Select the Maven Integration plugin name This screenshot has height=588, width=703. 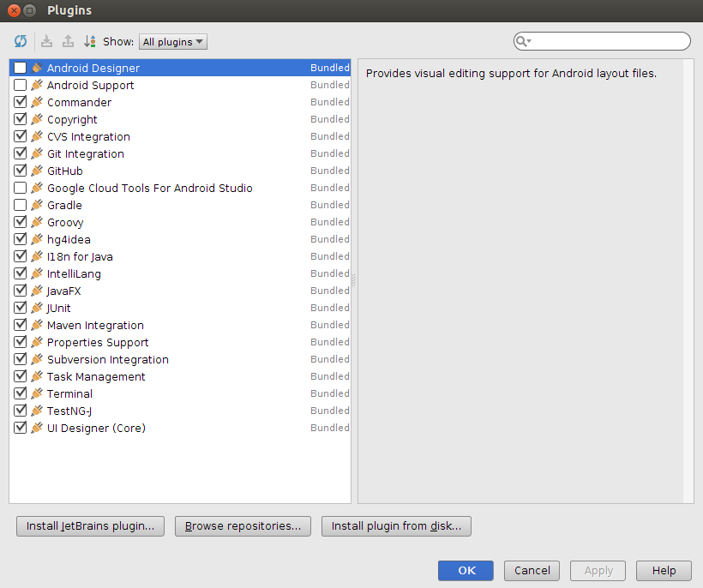95,325
